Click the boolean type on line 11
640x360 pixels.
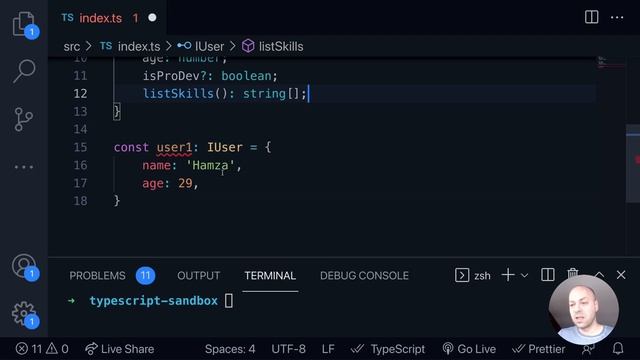(x=247, y=76)
